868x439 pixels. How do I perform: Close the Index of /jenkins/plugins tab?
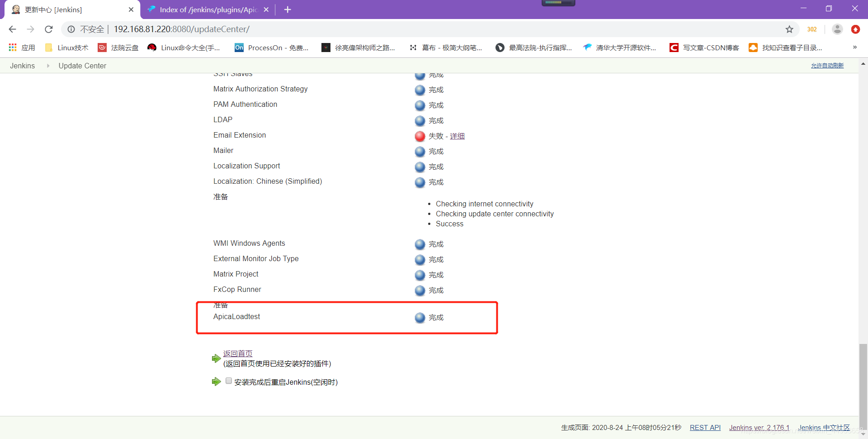[x=266, y=10]
